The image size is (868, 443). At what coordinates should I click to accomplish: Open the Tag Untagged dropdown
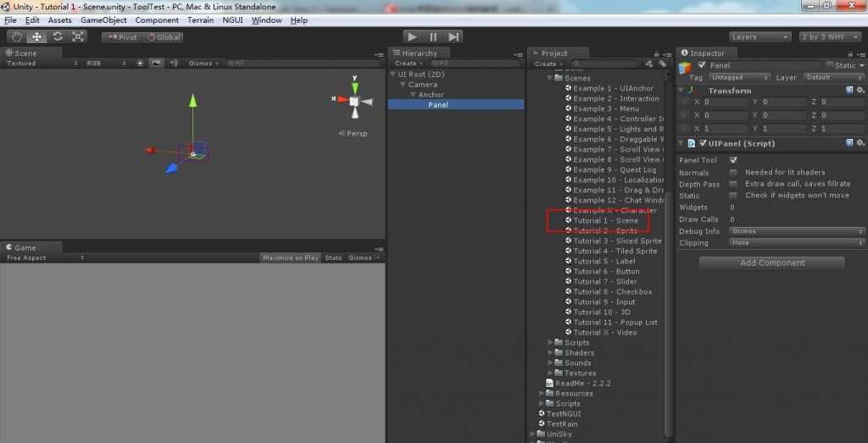pos(739,77)
